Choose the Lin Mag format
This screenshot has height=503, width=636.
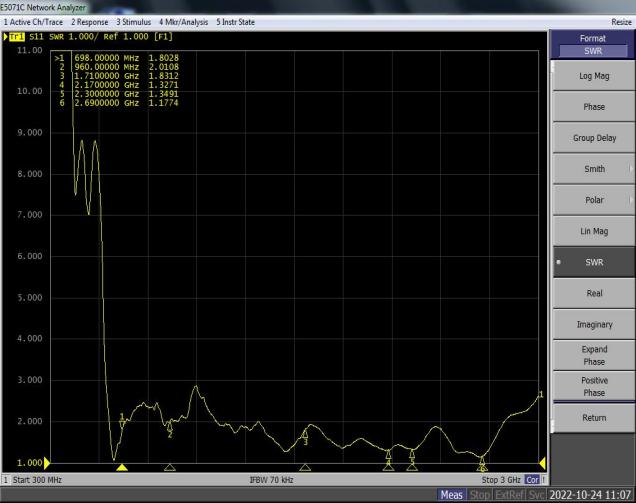coord(593,231)
